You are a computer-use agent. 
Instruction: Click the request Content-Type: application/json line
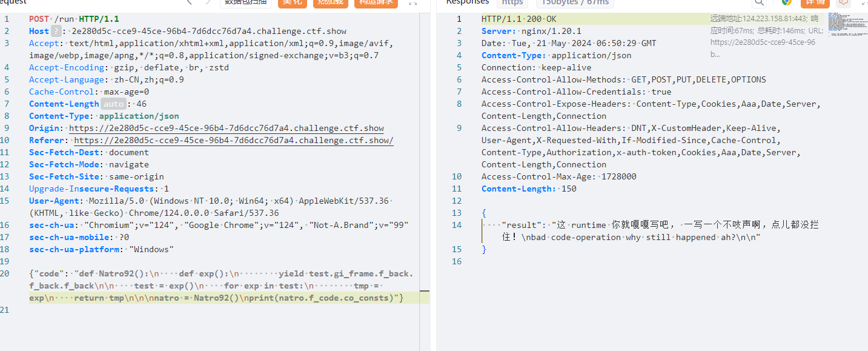tap(104, 116)
